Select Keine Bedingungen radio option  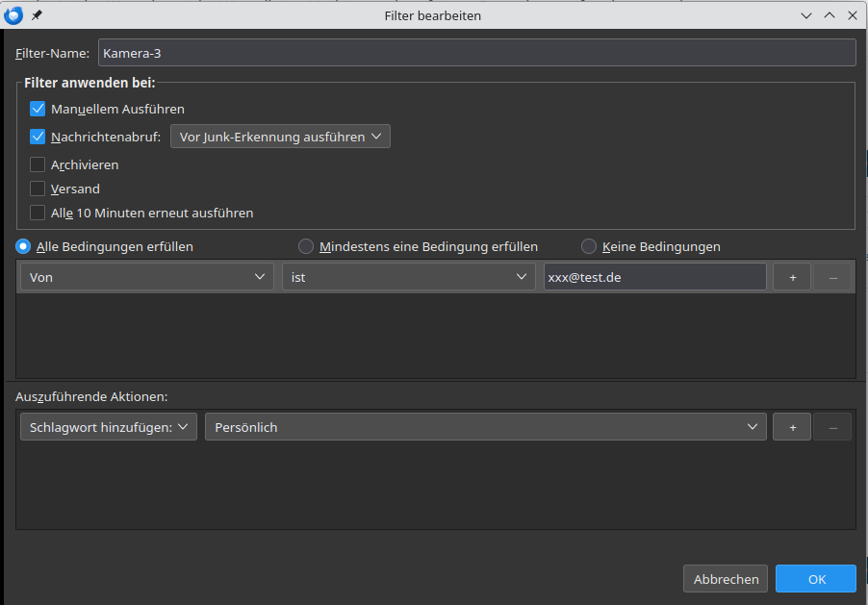(x=589, y=246)
